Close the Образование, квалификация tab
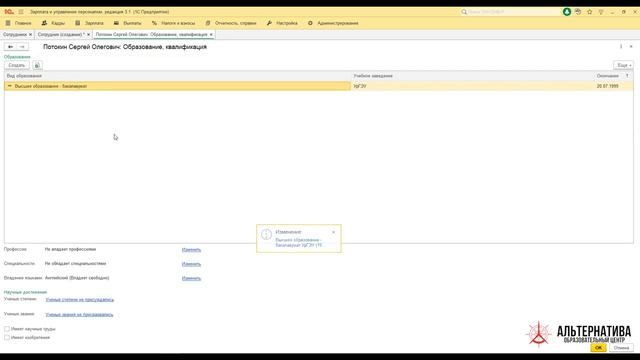The width and height of the screenshot is (640, 360). coord(211,35)
